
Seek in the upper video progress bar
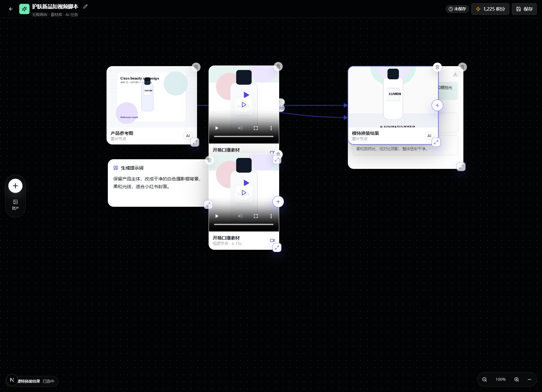[x=244, y=136]
